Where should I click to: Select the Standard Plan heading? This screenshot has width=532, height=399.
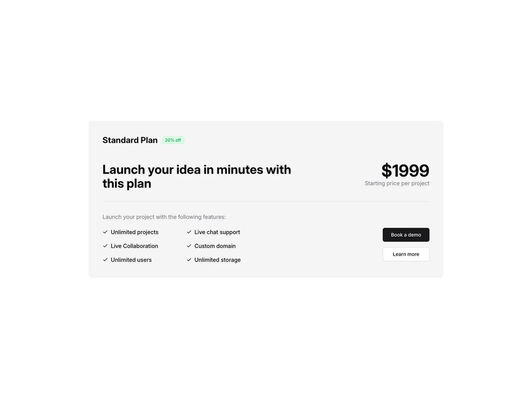pos(130,140)
